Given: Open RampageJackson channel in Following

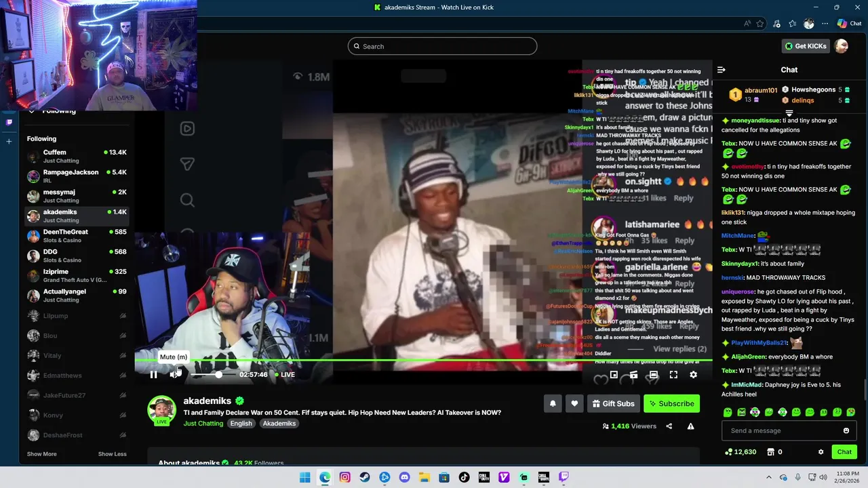Looking at the screenshot, I should [x=77, y=176].
